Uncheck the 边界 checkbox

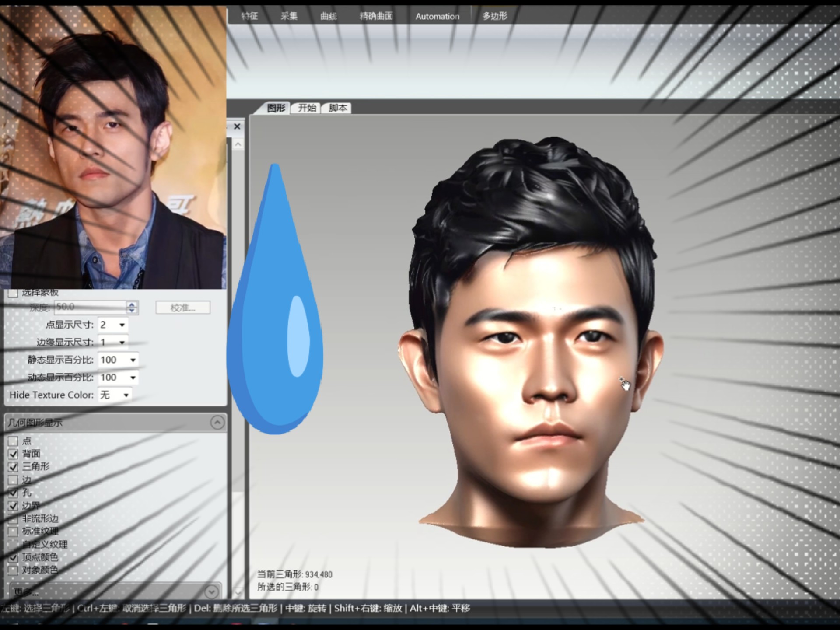(x=13, y=506)
